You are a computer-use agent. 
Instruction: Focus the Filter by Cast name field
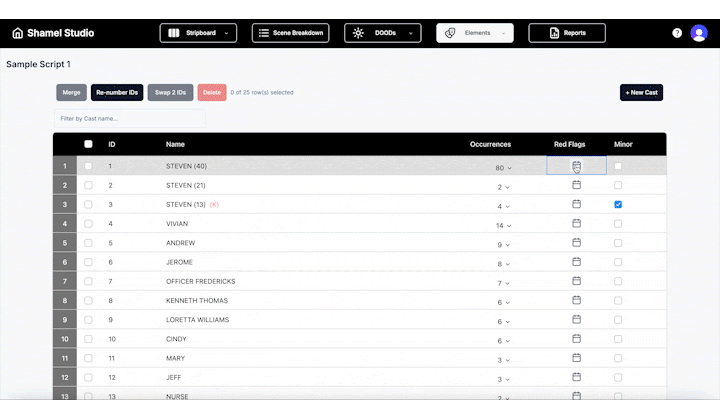point(130,118)
